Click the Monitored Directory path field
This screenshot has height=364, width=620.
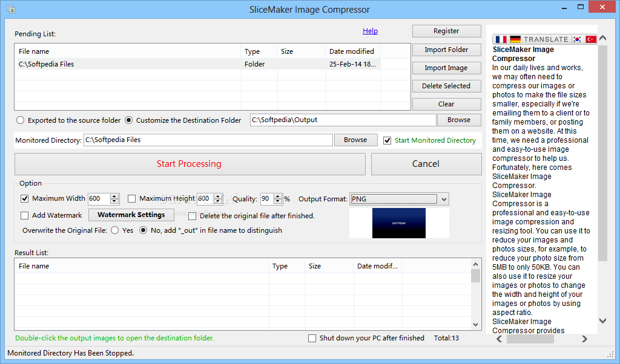coord(208,140)
